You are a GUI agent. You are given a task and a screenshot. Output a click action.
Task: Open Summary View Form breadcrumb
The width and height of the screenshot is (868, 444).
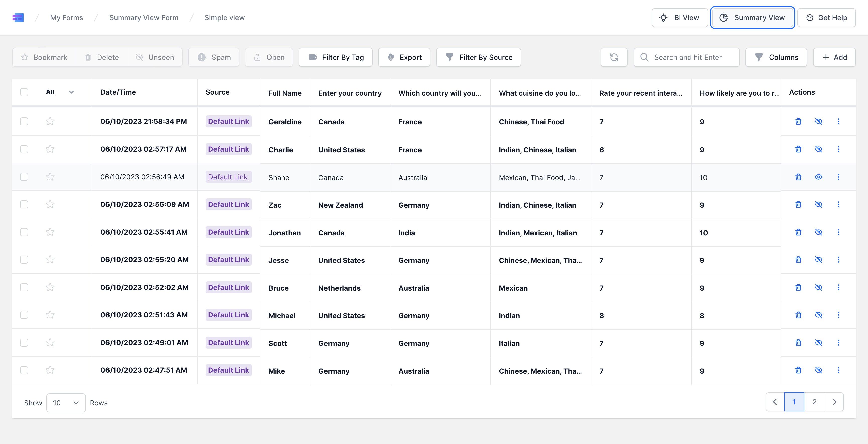144,18
